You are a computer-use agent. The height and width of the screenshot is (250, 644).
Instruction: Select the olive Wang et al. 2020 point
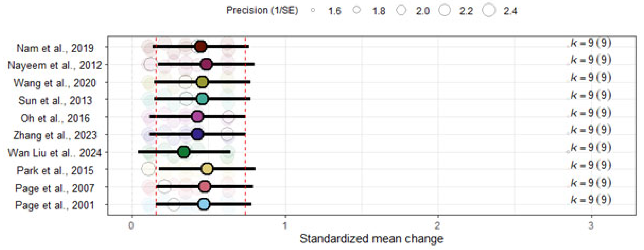click(202, 82)
